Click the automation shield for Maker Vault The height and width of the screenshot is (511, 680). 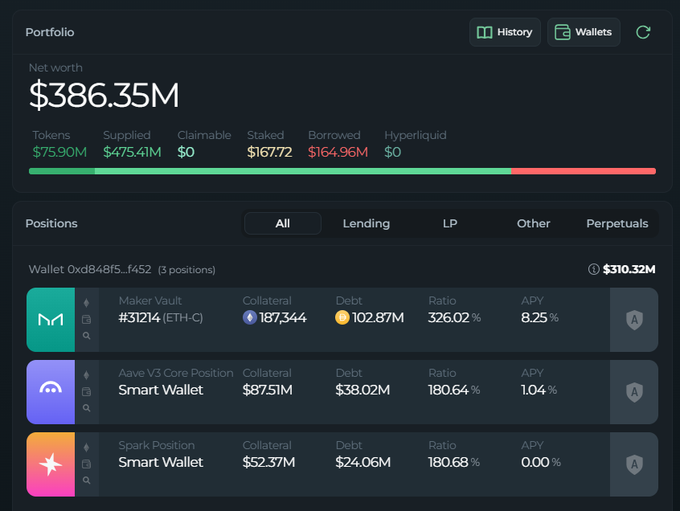tap(634, 320)
